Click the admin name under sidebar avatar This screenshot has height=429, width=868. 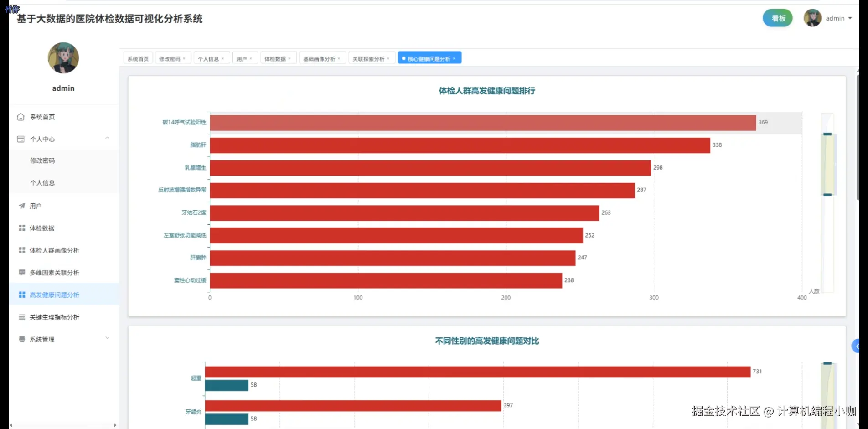[x=63, y=88]
